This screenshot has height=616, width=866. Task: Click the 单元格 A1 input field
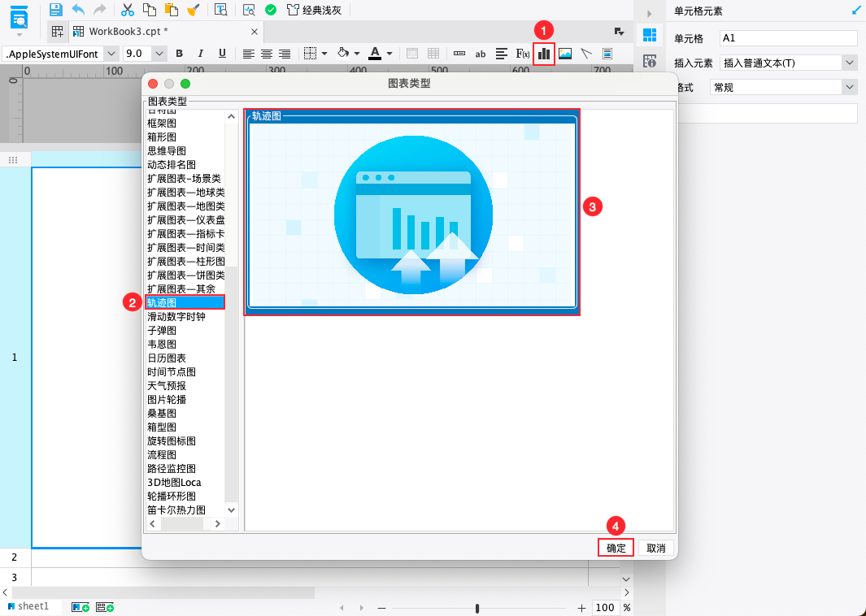point(788,38)
